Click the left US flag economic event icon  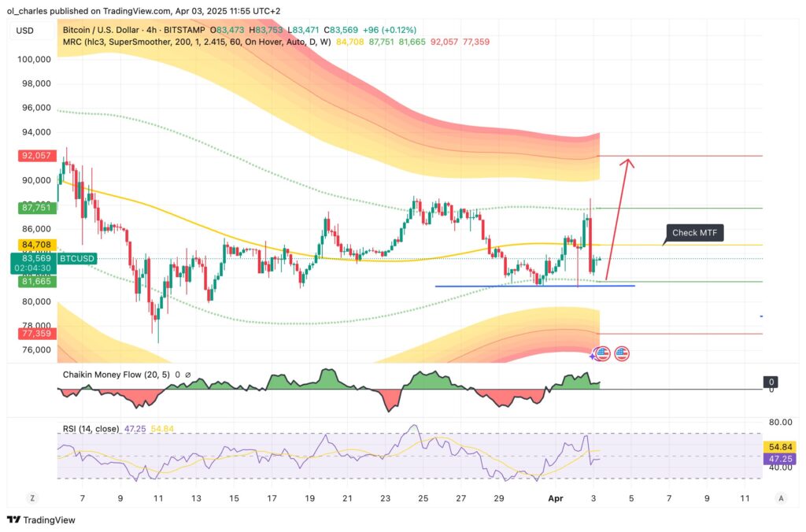603,353
